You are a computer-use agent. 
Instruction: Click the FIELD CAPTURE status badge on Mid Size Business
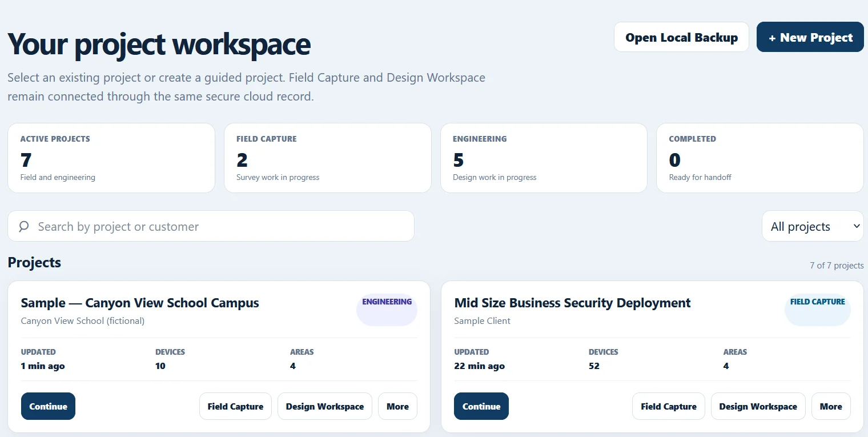pos(818,309)
